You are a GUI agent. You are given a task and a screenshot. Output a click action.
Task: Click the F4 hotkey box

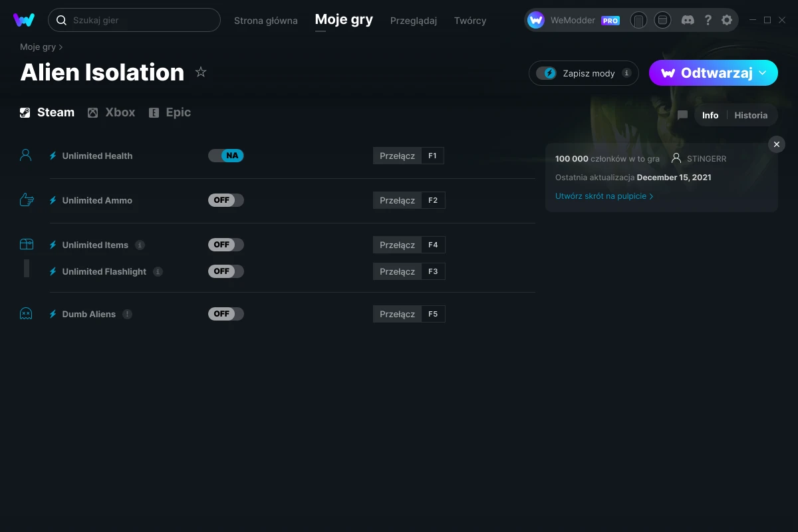[x=433, y=245]
